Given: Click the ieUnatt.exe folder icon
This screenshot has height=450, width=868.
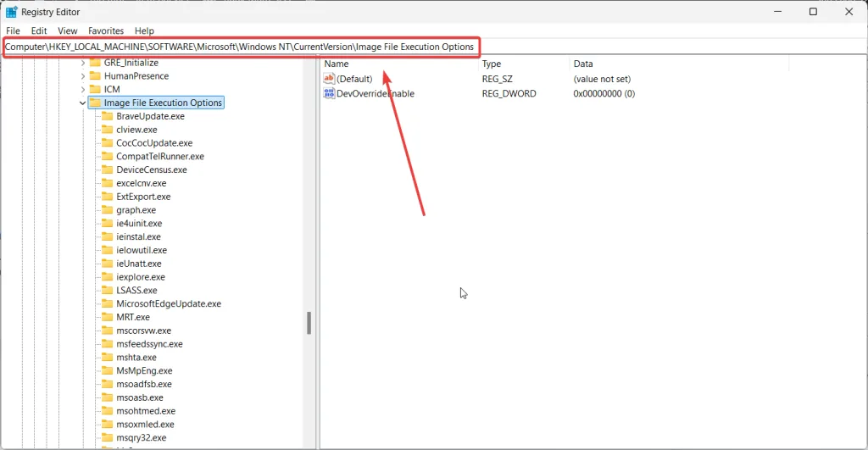Looking at the screenshot, I should 108,264.
